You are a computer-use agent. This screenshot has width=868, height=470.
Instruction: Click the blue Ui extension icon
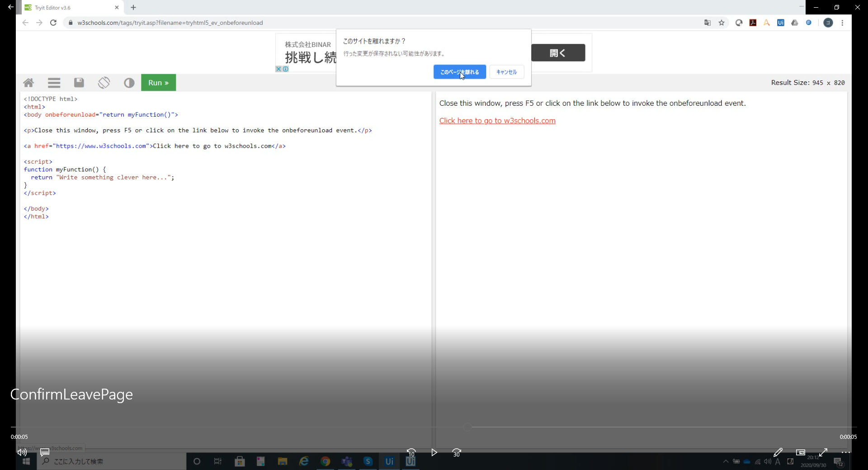click(x=781, y=23)
